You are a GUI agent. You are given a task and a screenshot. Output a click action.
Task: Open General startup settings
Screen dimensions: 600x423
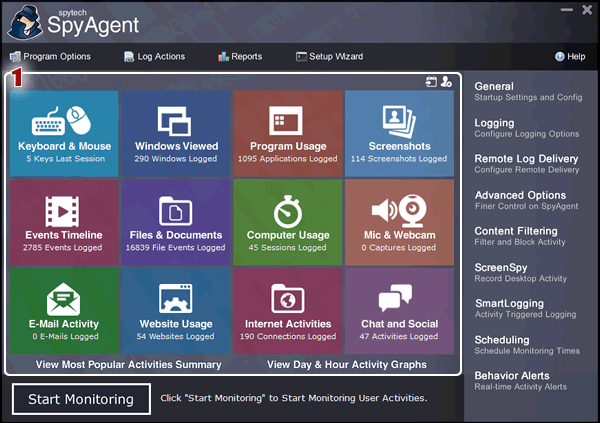[528, 91]
